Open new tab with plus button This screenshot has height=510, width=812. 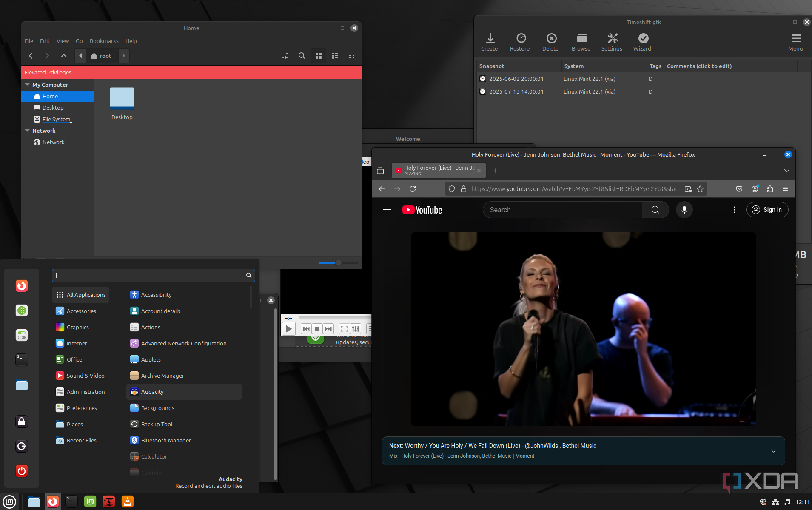pos(495,171)
